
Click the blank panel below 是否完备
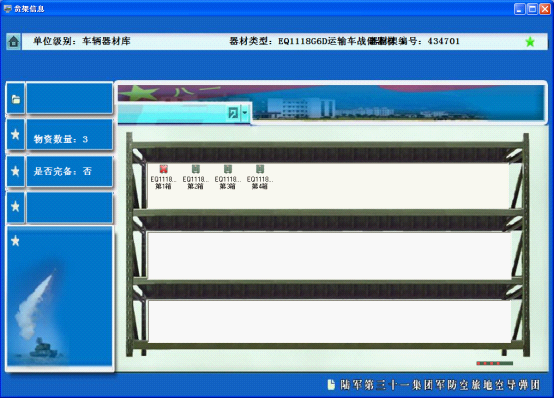tap(70, 207)
